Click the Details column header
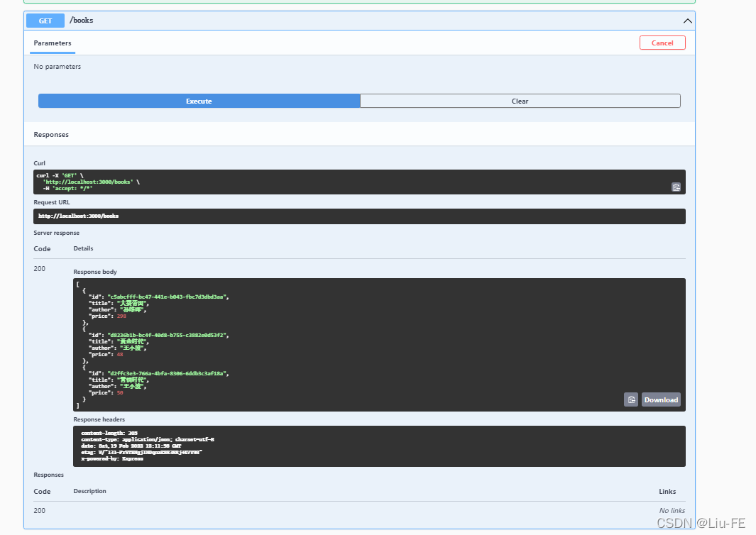Viewport: 756px width, 535px height. coord(84,249)
